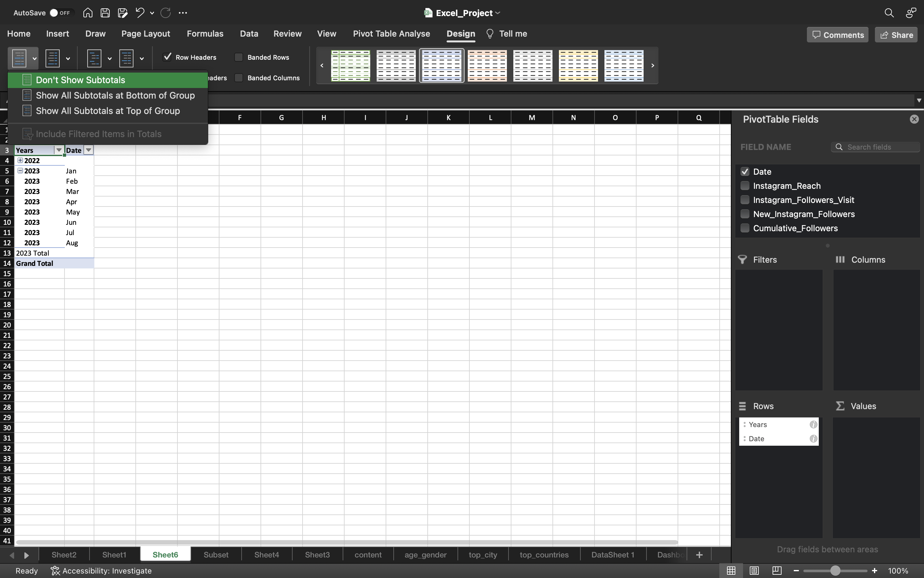Viewport: 924px width, 578px height.
Task: Click the horizontal sheet scrollbar
Action: point(346,542)
